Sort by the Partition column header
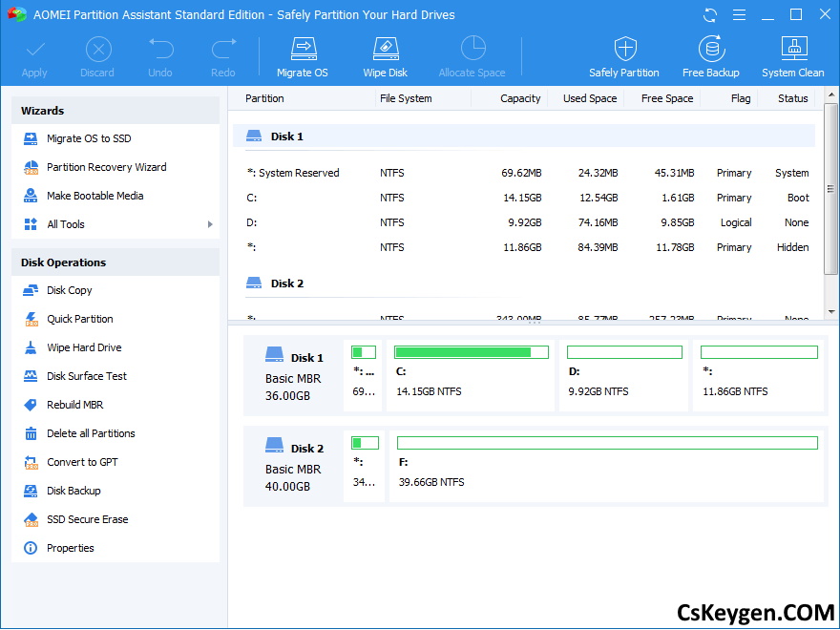Viewport: 840px width, 630px height. point(264,98)
